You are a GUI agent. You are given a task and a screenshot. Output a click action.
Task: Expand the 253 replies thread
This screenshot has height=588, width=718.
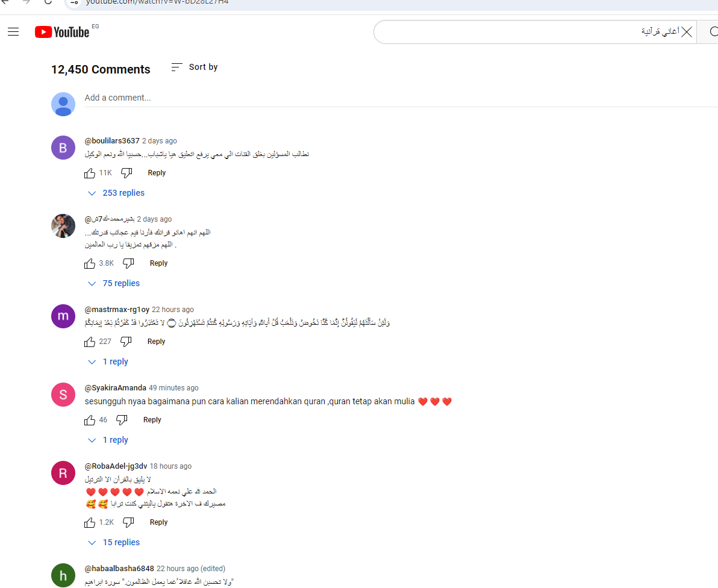116,193
